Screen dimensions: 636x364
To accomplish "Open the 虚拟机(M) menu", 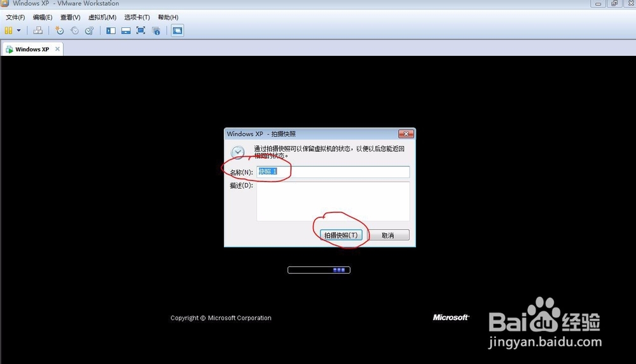I will 102,17.
